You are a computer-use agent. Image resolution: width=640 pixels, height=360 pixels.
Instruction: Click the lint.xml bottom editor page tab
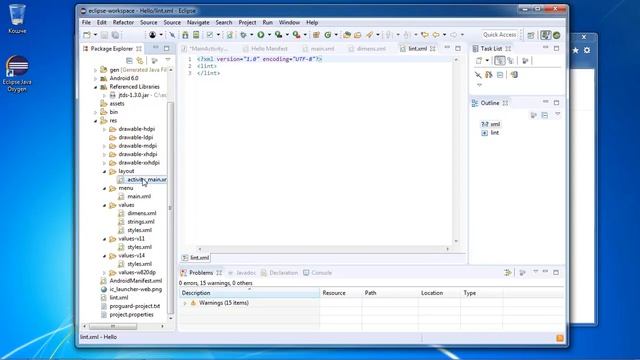tap(196, 258)
